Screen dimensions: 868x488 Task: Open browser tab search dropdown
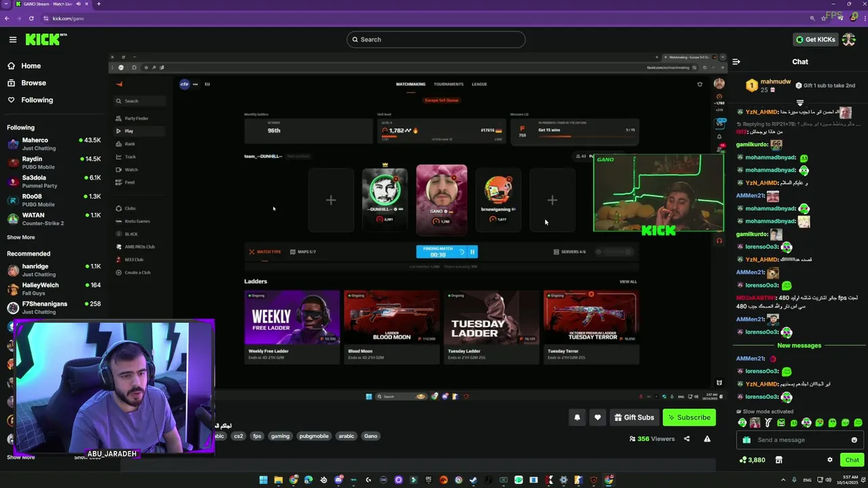[x=6, y=4]
